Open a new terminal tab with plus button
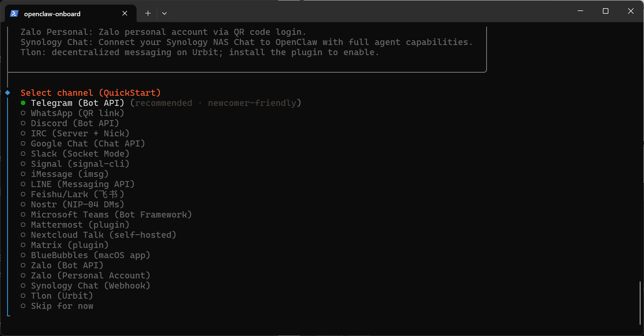This screenshot has width=644, height=336. [148, 13]
